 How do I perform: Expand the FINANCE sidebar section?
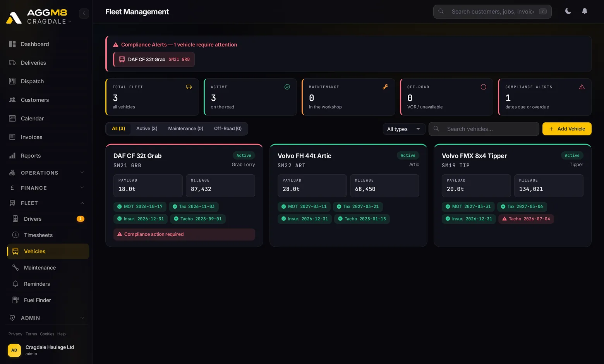click(x=47, y=188)
